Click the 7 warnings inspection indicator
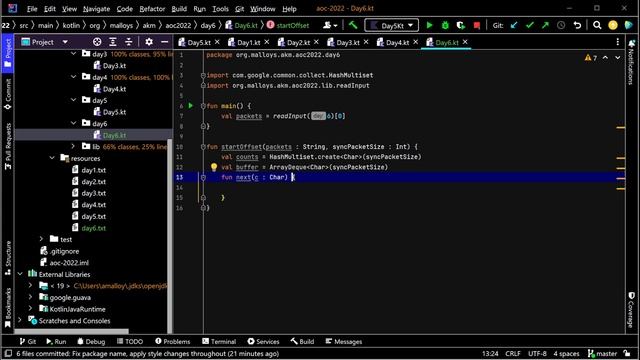 coord(591,58)
